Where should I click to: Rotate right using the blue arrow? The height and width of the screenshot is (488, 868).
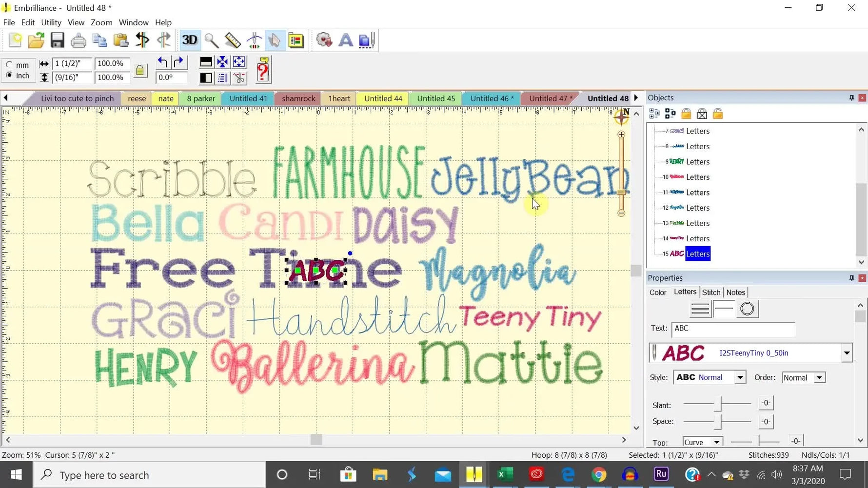coord(178,62)
